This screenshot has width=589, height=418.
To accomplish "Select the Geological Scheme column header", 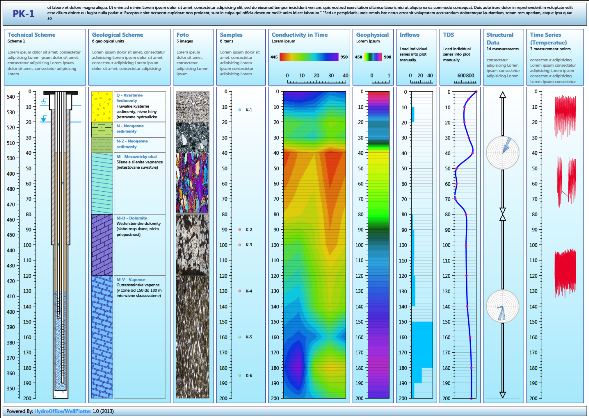I will [118, 35].
